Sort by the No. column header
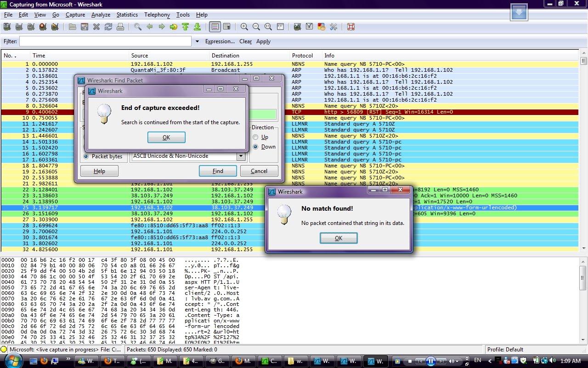The width and height of the screenshot is (588, 368). (x=16, y=56)
